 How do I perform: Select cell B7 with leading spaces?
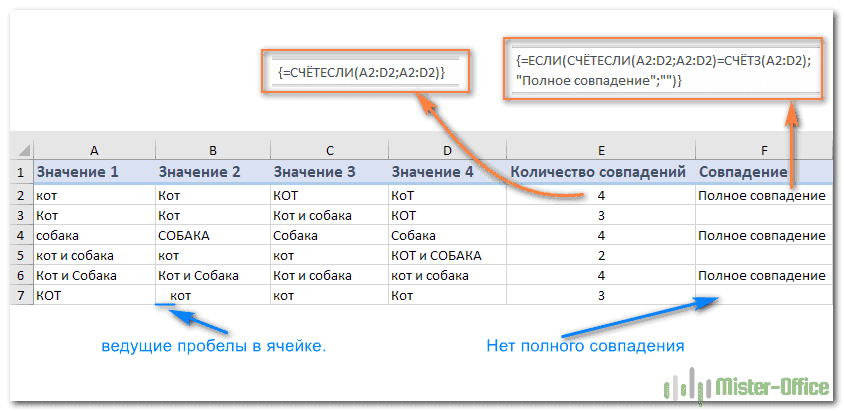(x=212, y=295)
